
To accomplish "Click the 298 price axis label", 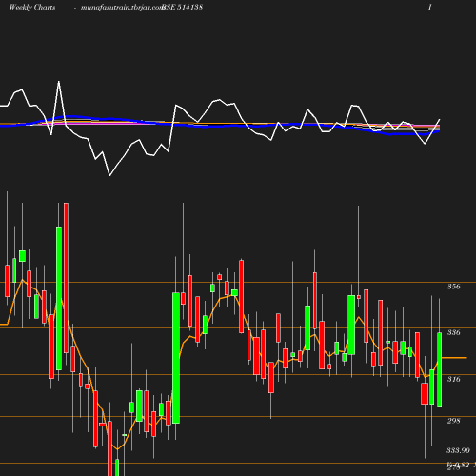I will (453, 421).
